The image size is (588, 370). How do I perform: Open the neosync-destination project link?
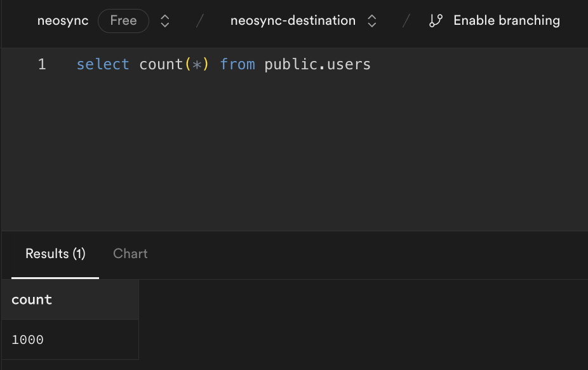coord(293,20)
